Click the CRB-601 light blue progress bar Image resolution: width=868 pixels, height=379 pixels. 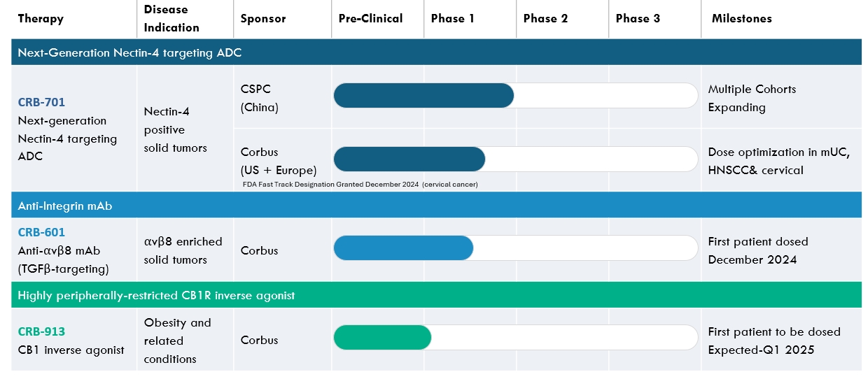click(x=403, y=248)
